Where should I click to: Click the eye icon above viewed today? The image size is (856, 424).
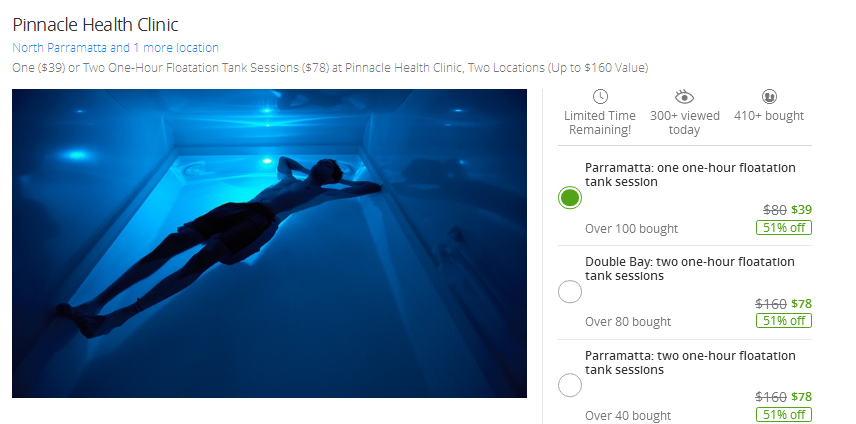[684, 97]
